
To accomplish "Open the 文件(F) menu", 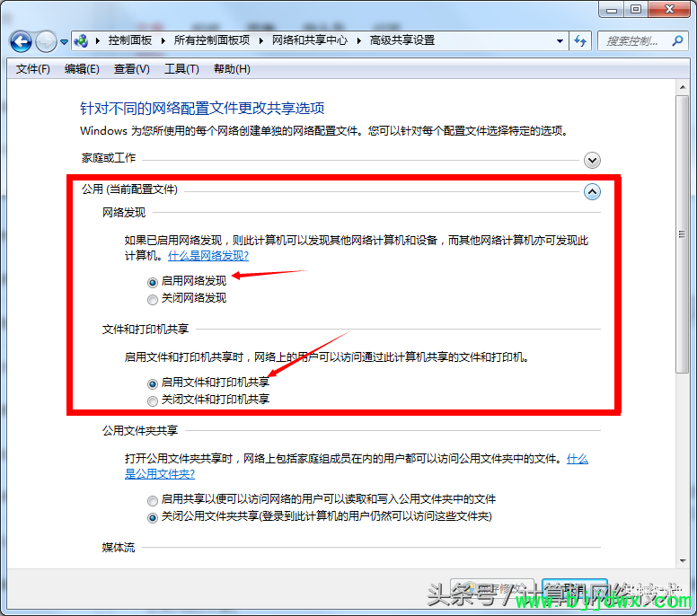I will tap(33, 69).
